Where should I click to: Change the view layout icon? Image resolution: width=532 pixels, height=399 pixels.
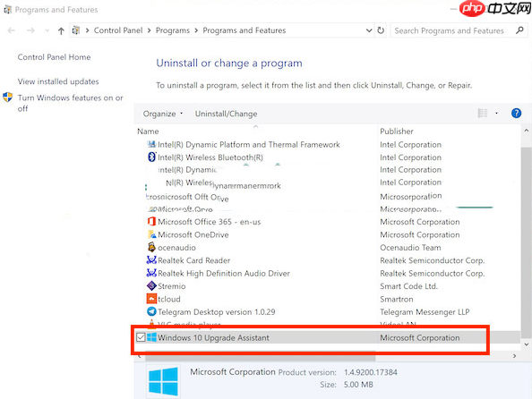483,114
